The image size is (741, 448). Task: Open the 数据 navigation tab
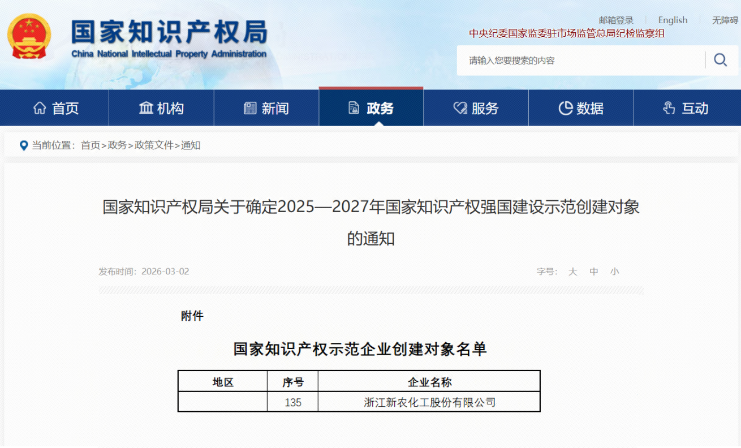click(x=581, y=108)
